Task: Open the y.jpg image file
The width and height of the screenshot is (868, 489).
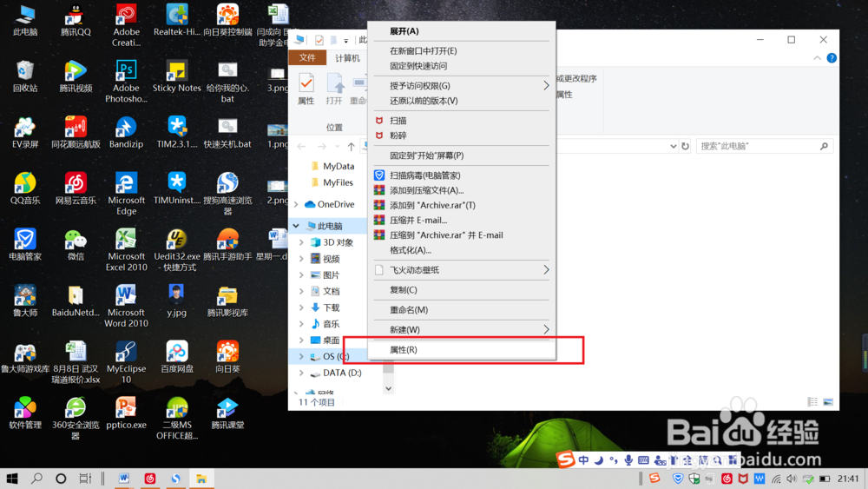Action: click(176, 301)
